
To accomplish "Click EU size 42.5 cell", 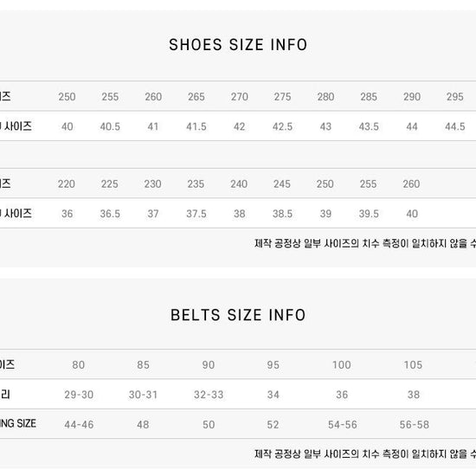I will (282, 126).
